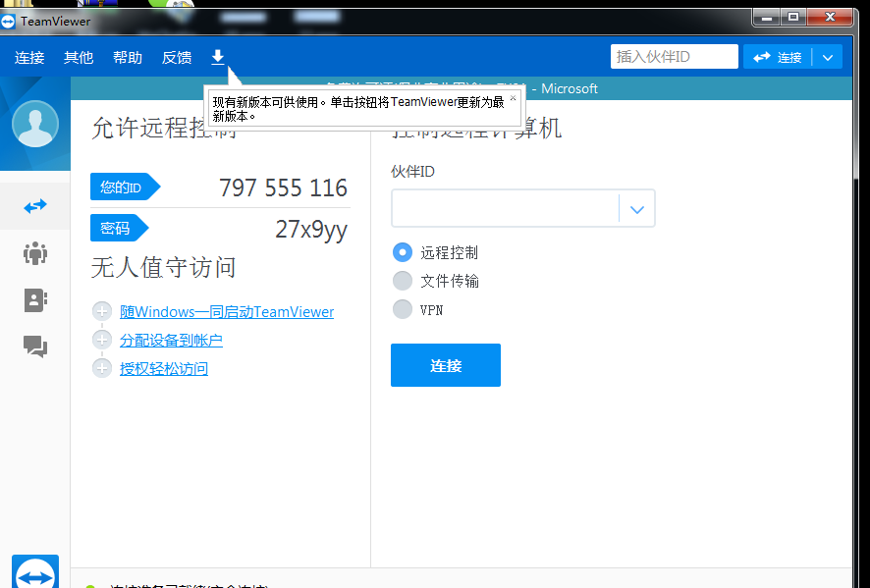870x588 pixels.
Task: Focus the 插入伙伴ID input field
Action: (675, 57)
